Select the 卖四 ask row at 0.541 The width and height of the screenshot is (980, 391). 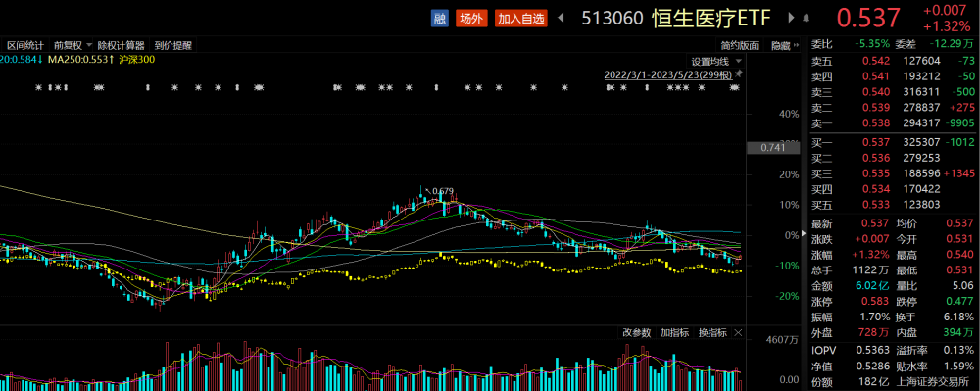point(894,76)
